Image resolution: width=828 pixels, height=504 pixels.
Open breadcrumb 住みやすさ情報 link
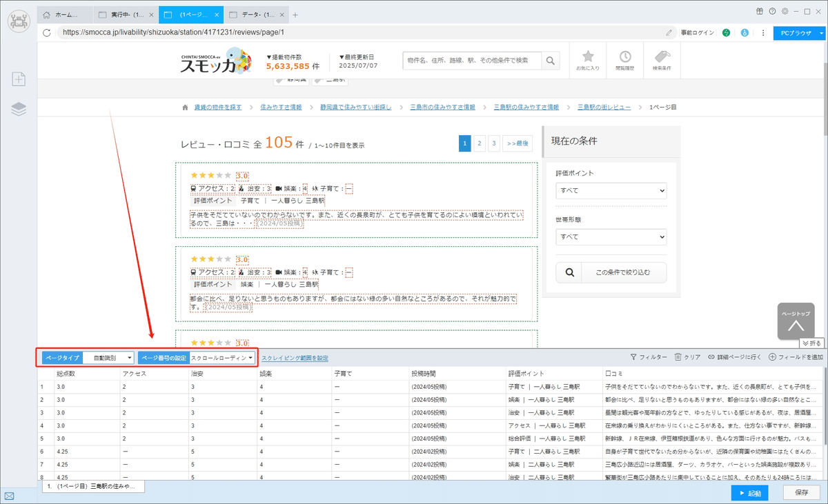tap(281, 108)
